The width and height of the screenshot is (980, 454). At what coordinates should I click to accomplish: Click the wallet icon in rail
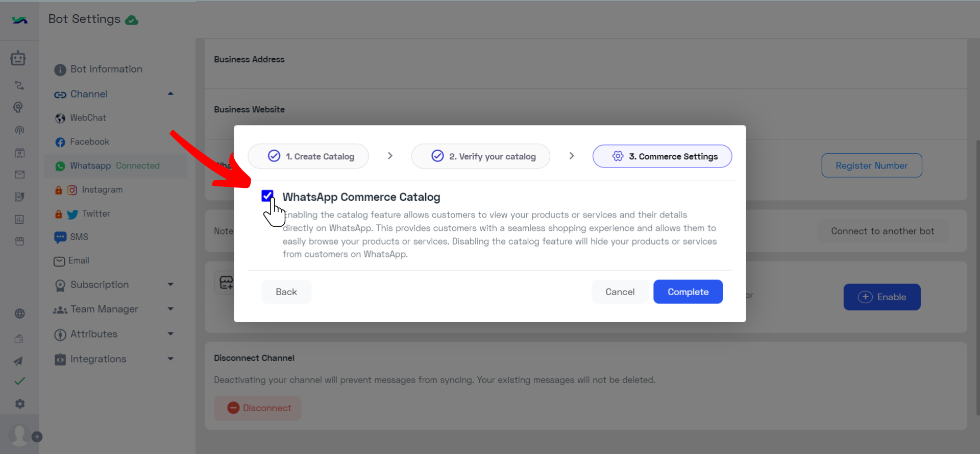click(19, 338)
